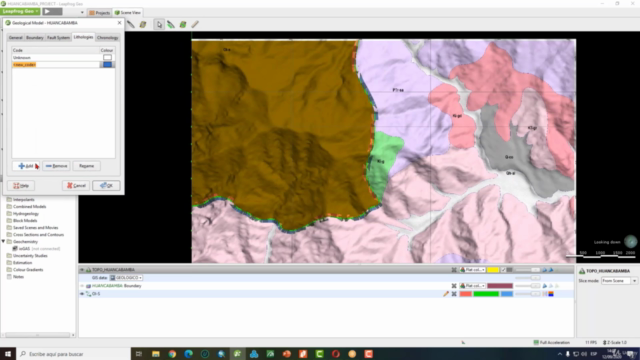
Task: Click the Looking down compass sphere
Action: [x=631, y=241]
